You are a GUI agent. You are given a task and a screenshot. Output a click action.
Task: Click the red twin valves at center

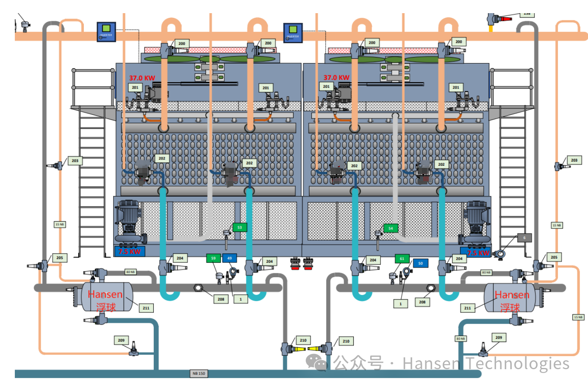(x=302, y=264)
